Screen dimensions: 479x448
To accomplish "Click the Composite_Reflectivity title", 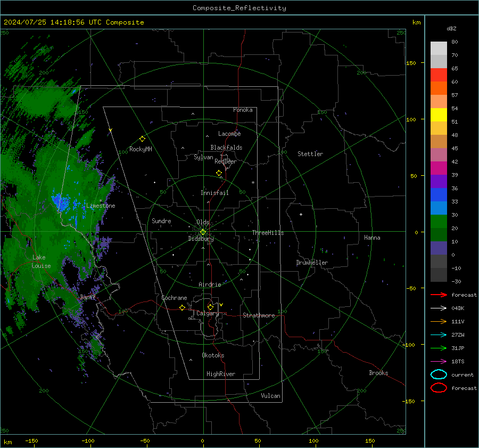I will 240,8.
